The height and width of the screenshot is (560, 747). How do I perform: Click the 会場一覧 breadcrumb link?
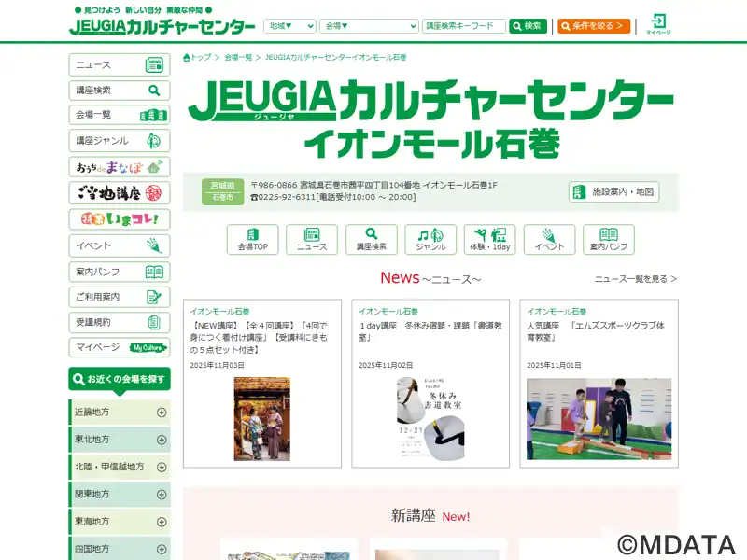click(238, 57)
